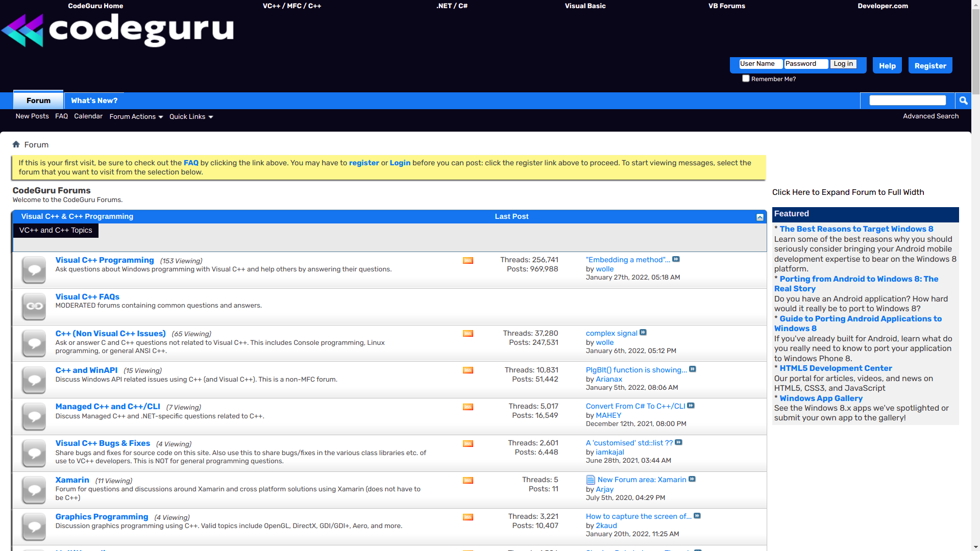The image size is (980, 551).
Task: Click the CodeGuru logo
Action: [117, 30]
